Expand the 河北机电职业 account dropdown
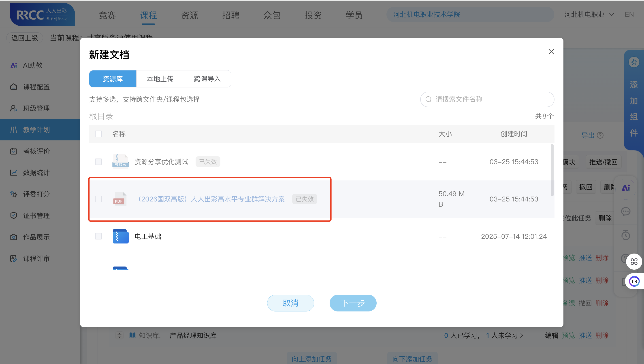The image size is (644, 364). click(589, 14)
